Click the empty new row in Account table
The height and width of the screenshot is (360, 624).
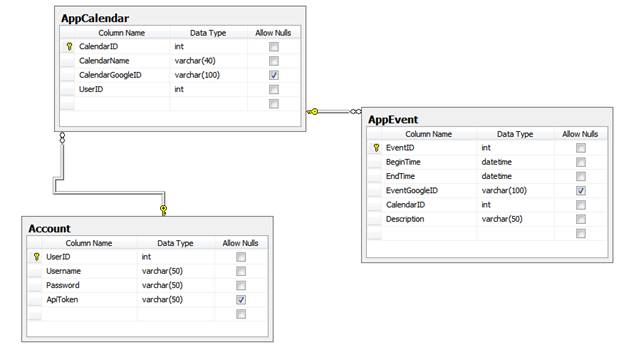pos(148,314)
